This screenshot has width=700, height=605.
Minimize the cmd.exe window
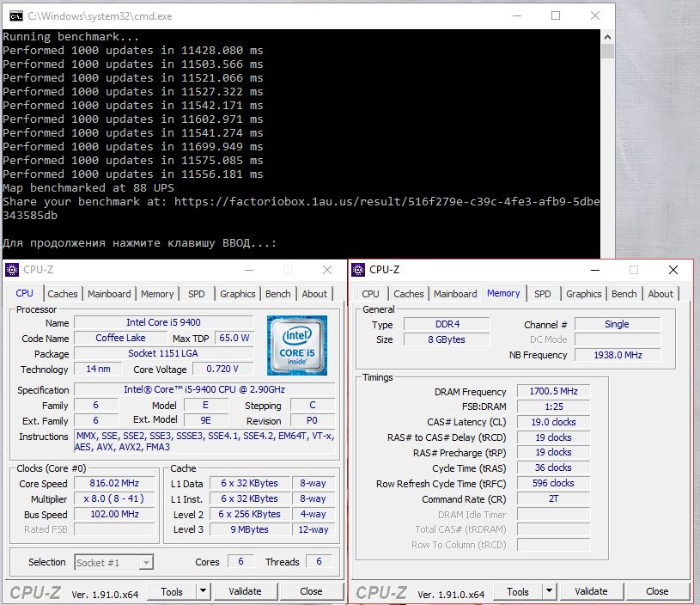[517, 15]
